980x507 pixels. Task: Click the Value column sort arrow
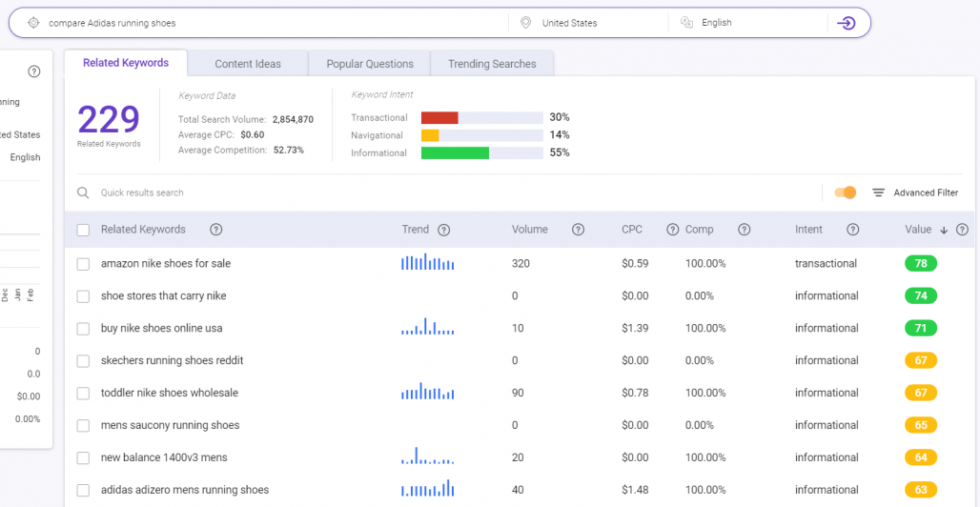[945, 230]
